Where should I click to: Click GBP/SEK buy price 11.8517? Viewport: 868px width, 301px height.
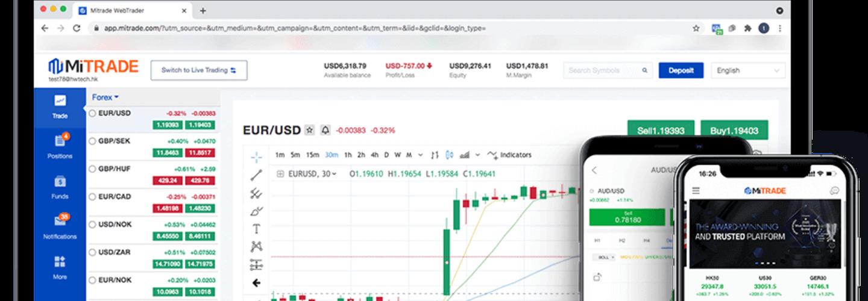[x=200, y=153]
